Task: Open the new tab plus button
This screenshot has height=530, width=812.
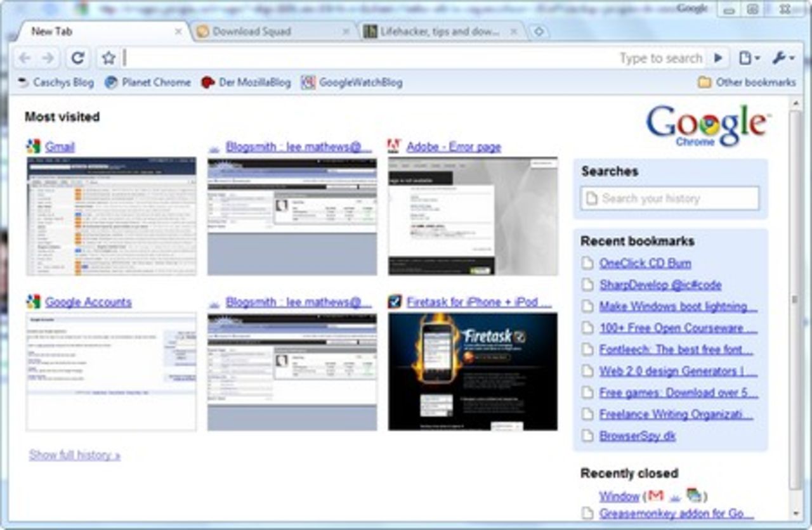Action: [x=539, y=31]
